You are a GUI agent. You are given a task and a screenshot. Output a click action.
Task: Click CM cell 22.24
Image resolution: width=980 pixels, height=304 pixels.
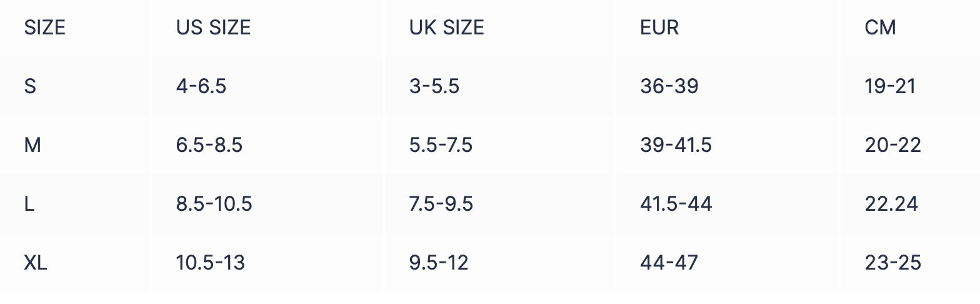pos(891,204)
